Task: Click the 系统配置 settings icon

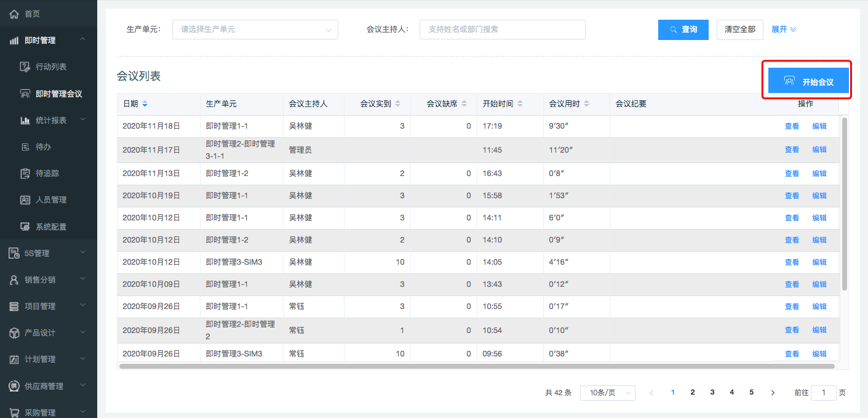Action: 25,227
